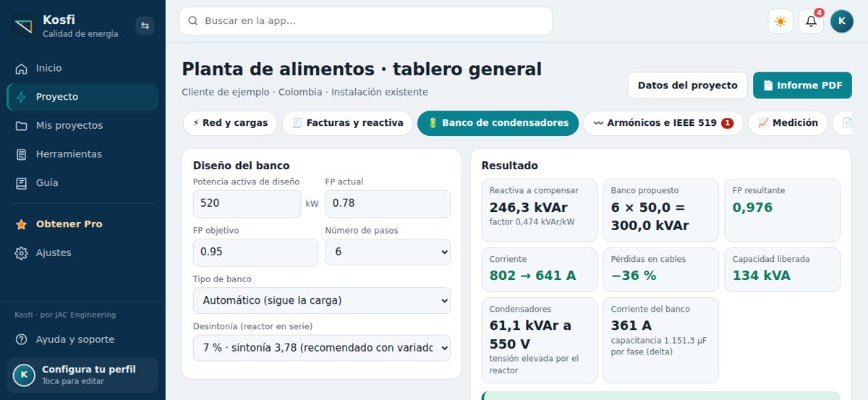Click the Resultado heading
The height and width of the screenshot is (400, 868).
[x=509, y=166]
